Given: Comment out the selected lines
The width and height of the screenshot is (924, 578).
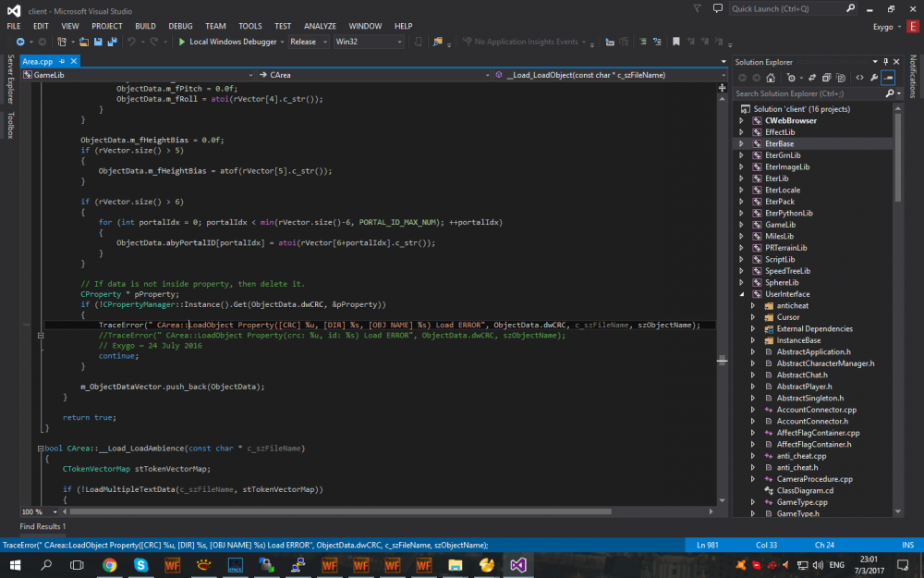Looking at the screenshot, I should click(x=643, y=42).
